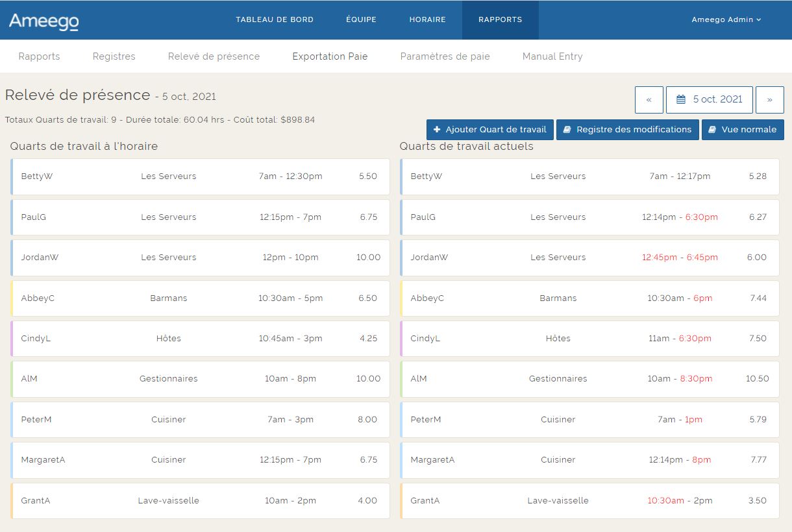
Task: Open the Horaire navigation item
Action: point(427,19)
